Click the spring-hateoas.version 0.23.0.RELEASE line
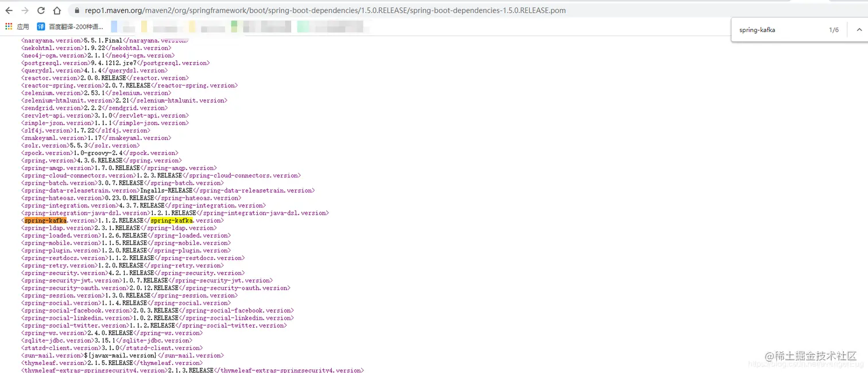 pos(131,197)
